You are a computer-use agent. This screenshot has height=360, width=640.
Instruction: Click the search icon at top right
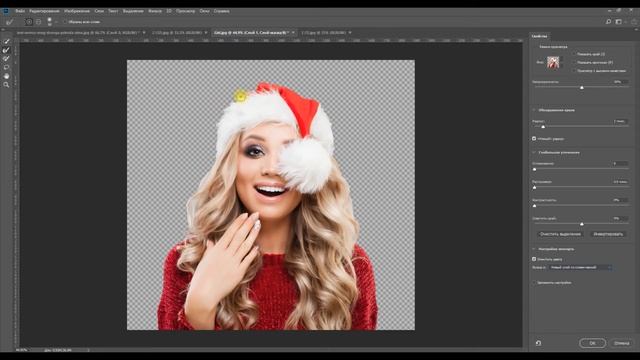tap(608, 22)
